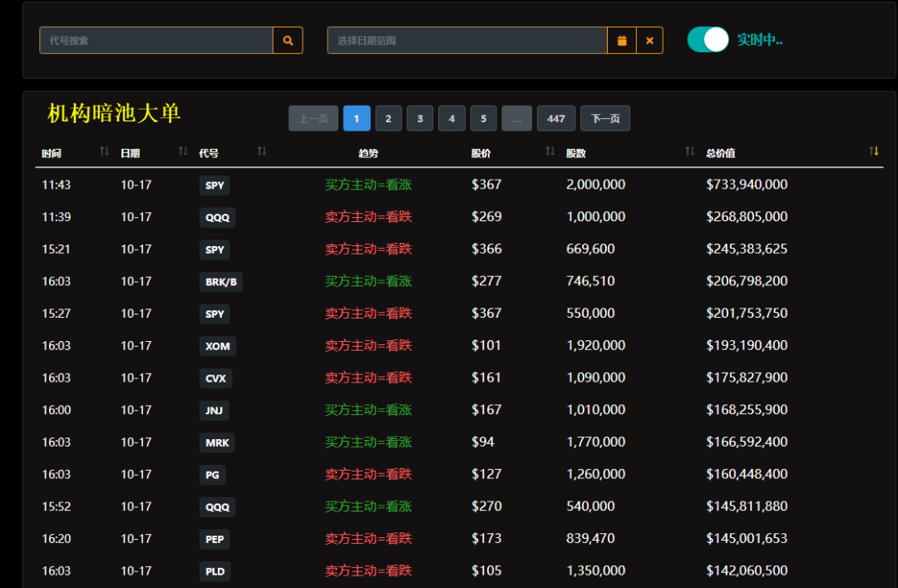Sort by 时间 column arrows
Screen dimensions: 898x588
[x=104, y=151]
